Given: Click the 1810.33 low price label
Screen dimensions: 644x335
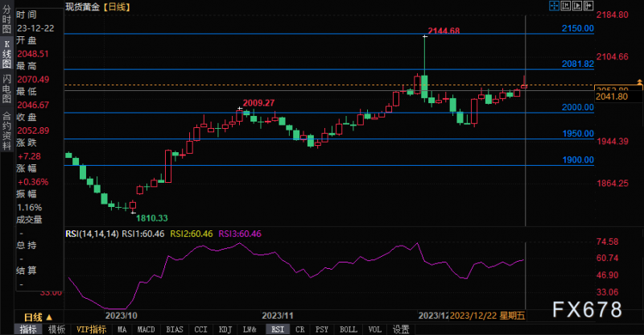Looking at the screenshot, I should pos(152,218).
